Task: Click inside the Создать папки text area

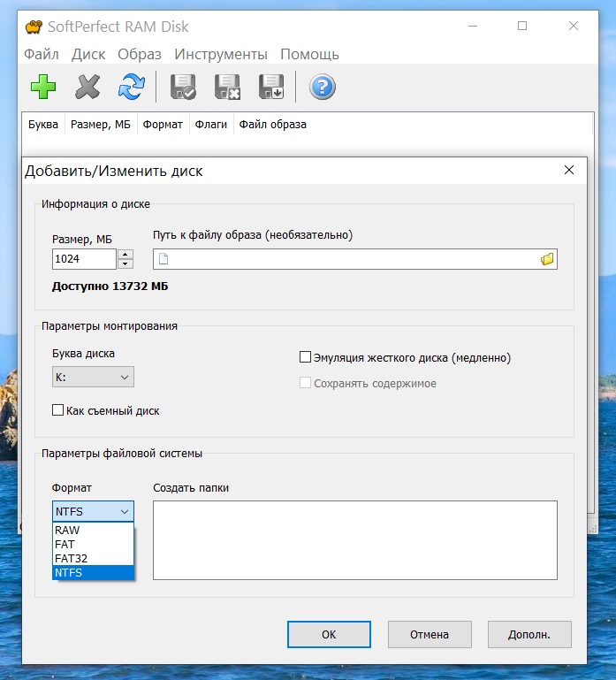Action: pyautogui.click(x=355, y=540)
